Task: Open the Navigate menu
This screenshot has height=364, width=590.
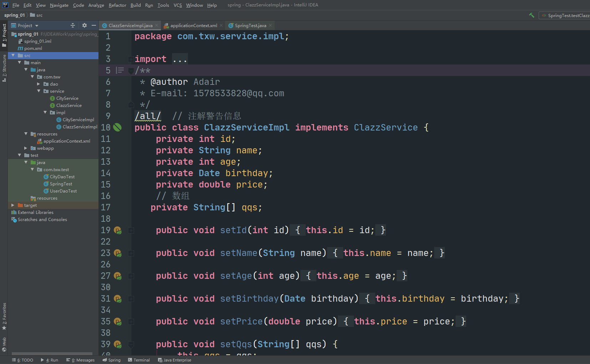Action: pyautogui.click(x=59, y=5)
